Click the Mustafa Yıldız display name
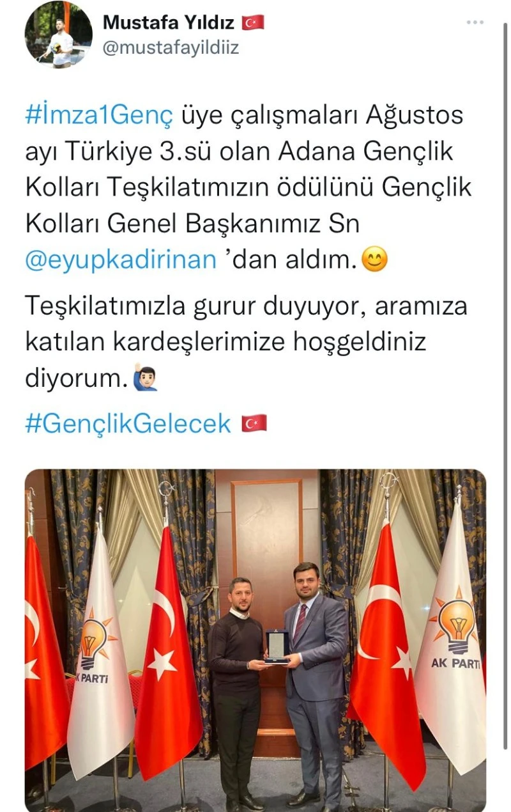Image resolution: width=511 pixels, height=812 pixels. (169, 22)
